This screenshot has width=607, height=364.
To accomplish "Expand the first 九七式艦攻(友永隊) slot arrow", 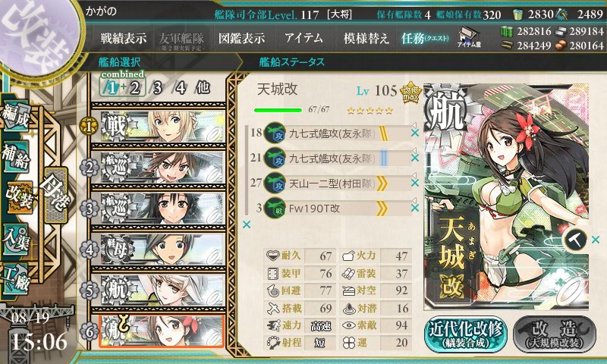I will (414, 125).
